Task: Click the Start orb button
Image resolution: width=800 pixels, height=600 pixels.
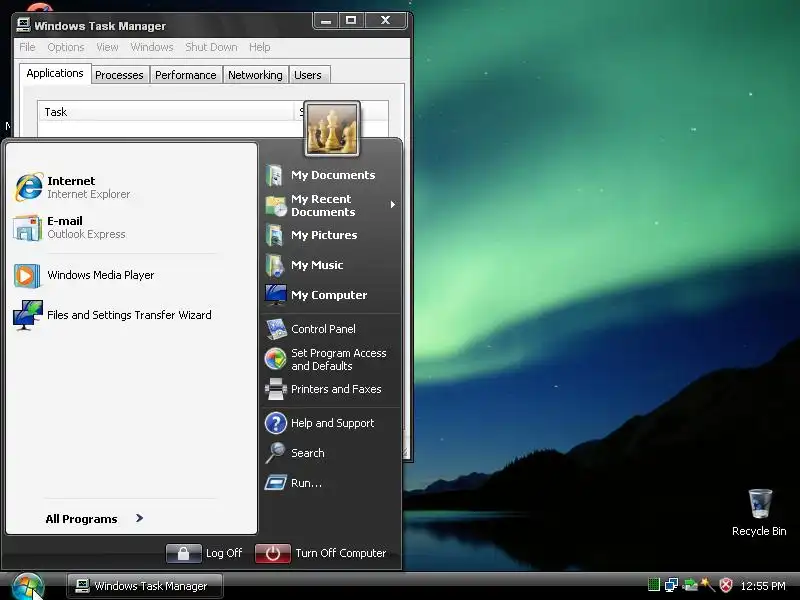Action: pos(28,587)
